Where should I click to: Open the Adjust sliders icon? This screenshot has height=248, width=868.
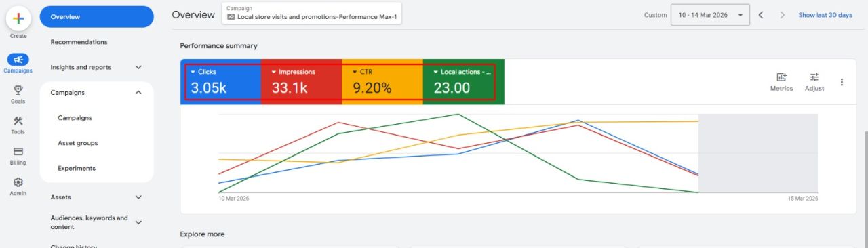(x=814, y=77)
